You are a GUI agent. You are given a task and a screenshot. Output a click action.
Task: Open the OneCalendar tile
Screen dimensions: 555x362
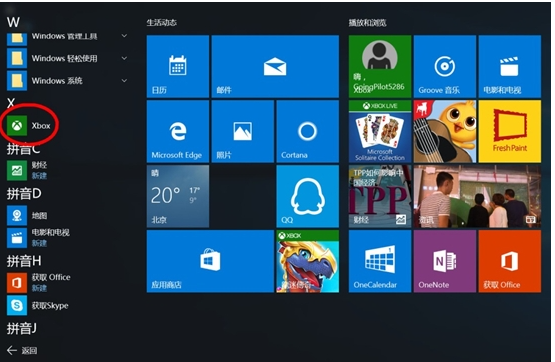point(380,261)
